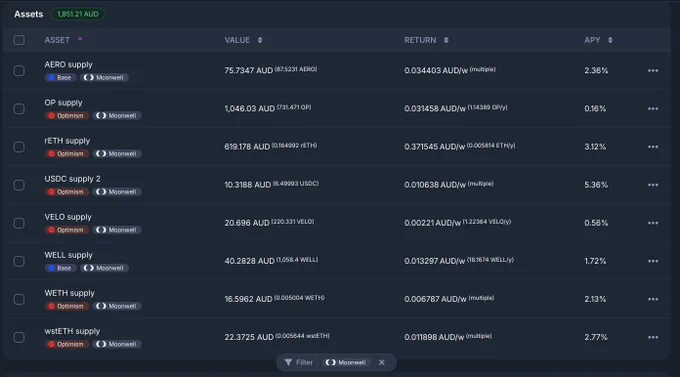The height and width of the screenshot is (377, 680).
Task: Click the Moonwell tag on wstETH supply
Action: tap(117, 344)
